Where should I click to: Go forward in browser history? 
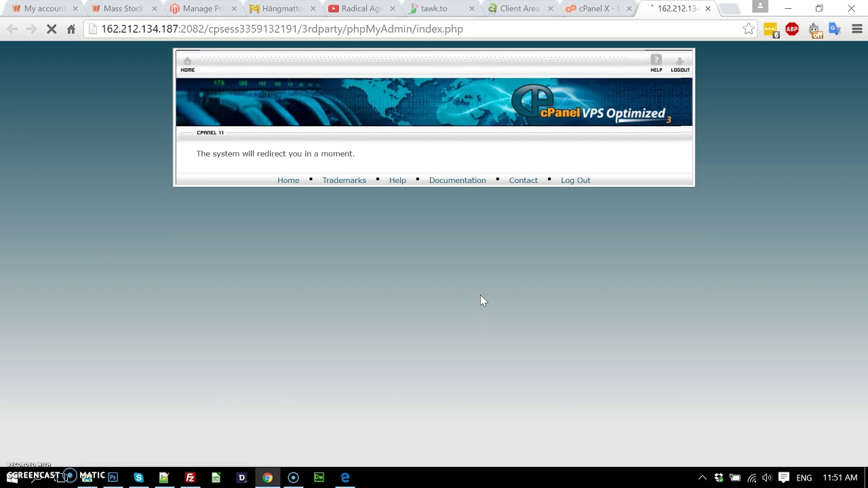tap(31, 29)
